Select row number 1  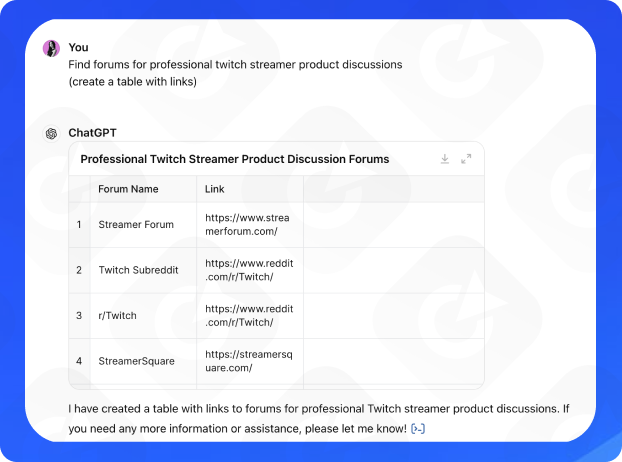pos(79,225)
